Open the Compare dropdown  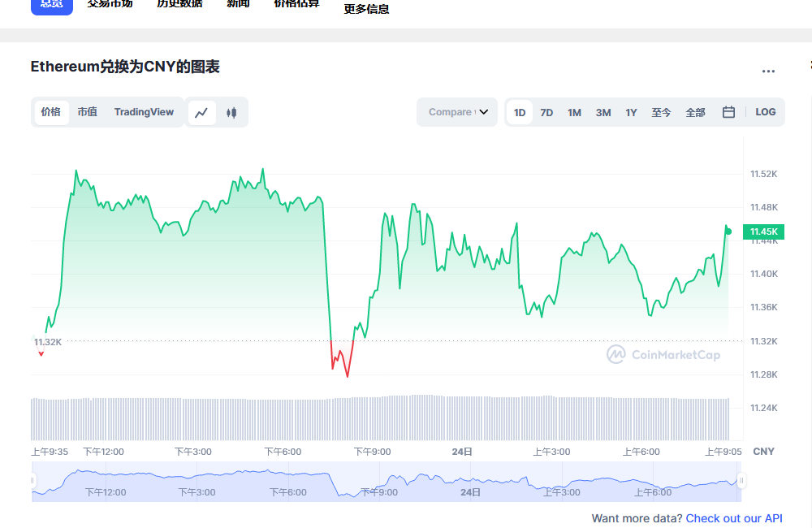pyautogui.click(x=457, y=112)
